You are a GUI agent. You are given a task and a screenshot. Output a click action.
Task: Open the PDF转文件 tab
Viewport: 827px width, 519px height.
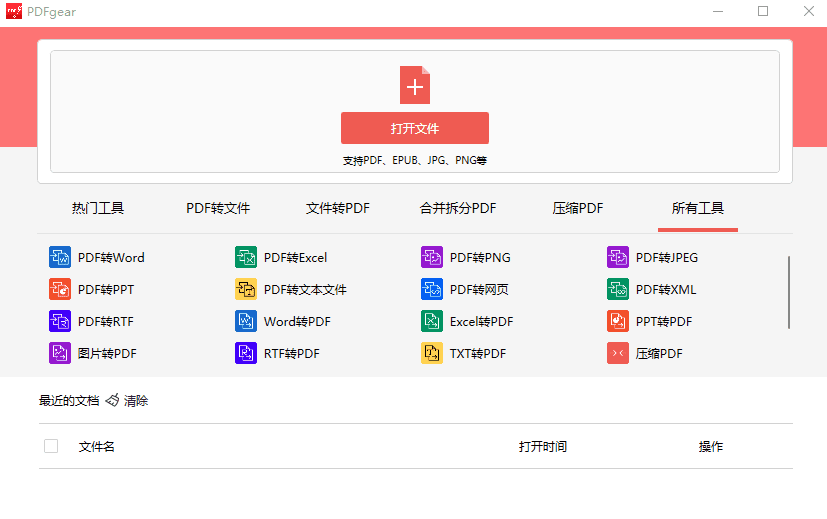[218, 209]
